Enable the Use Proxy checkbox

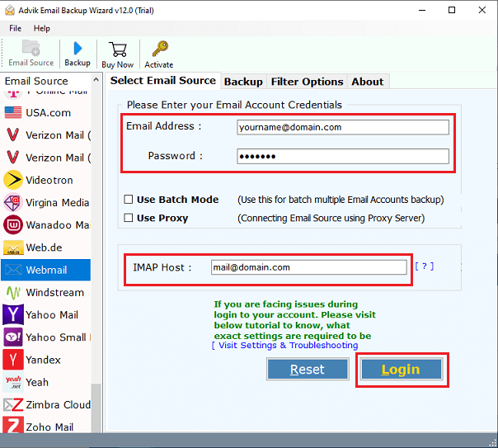(129, 218)
